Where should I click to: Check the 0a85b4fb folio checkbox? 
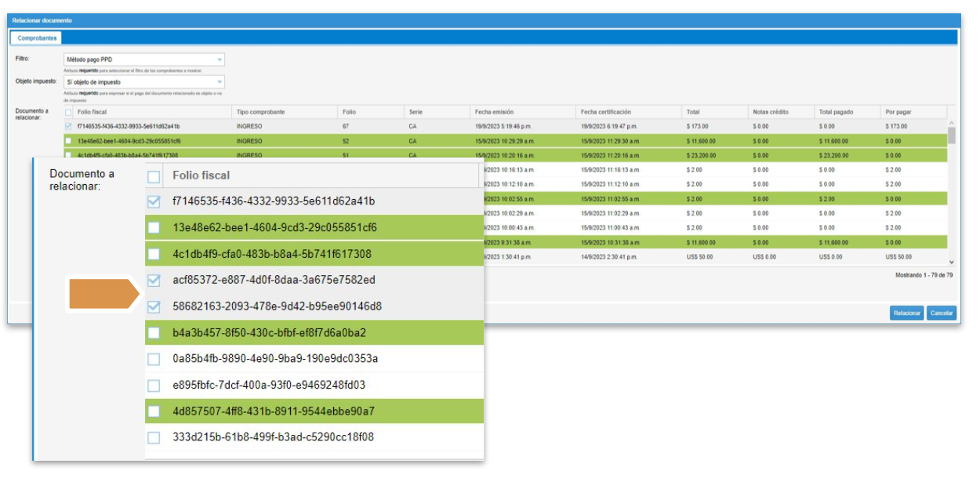(x=154, y=359)
